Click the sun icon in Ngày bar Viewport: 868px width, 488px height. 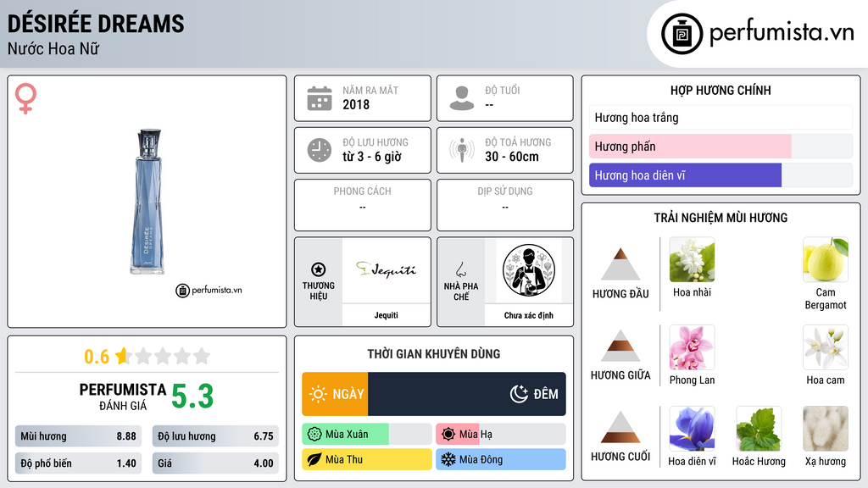pyautogui.click(x=318, y=394)
